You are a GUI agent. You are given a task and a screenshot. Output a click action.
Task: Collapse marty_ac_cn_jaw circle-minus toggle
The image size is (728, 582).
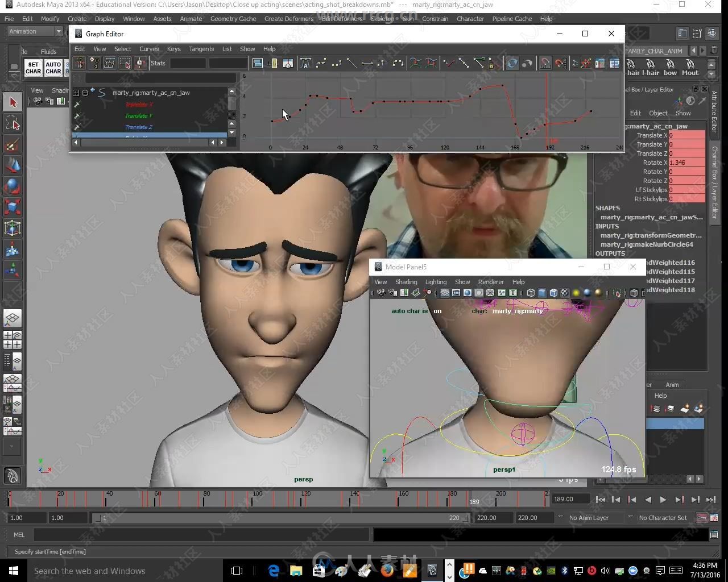click(x=85, y=93)
